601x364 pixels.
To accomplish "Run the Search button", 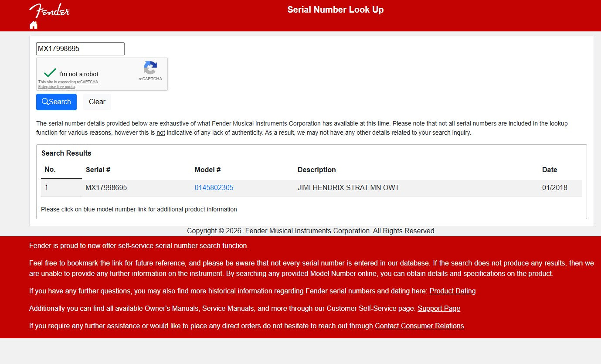I will tap(56, 102).
